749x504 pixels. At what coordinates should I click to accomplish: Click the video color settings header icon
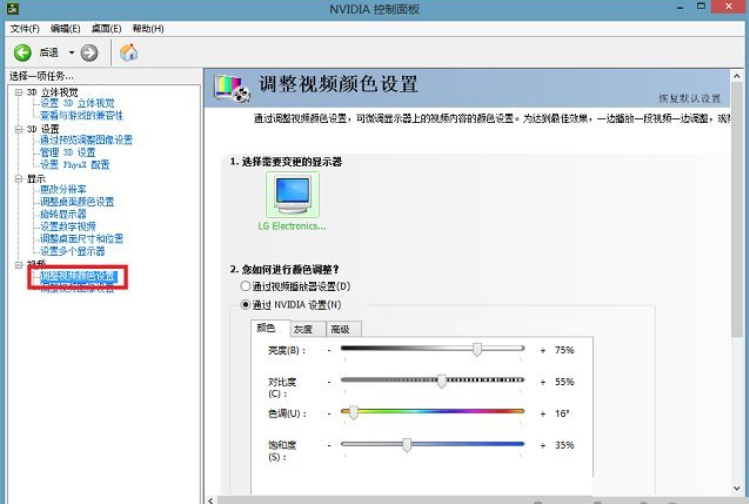[x=232, y=88]
